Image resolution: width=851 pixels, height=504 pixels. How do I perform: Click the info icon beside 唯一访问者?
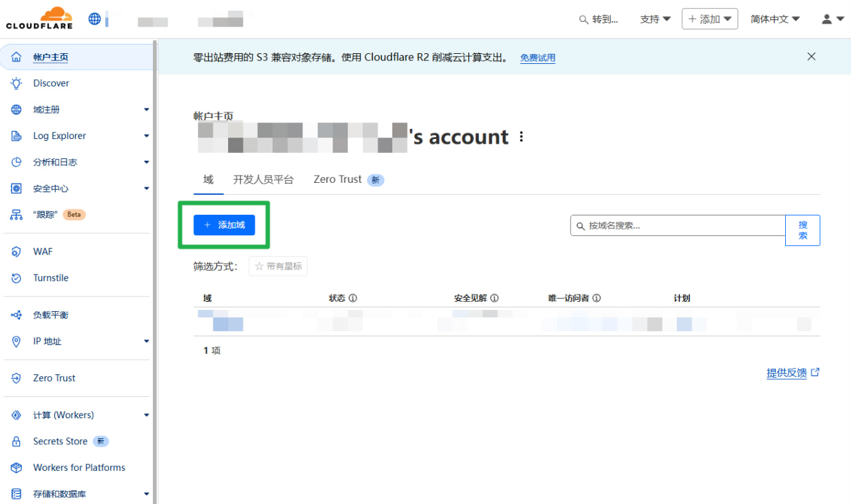[596, 299]
